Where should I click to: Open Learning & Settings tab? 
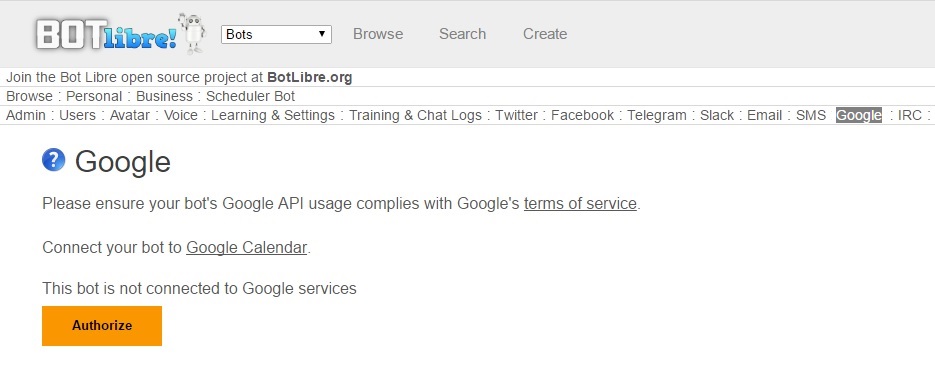tap(273, 115)
